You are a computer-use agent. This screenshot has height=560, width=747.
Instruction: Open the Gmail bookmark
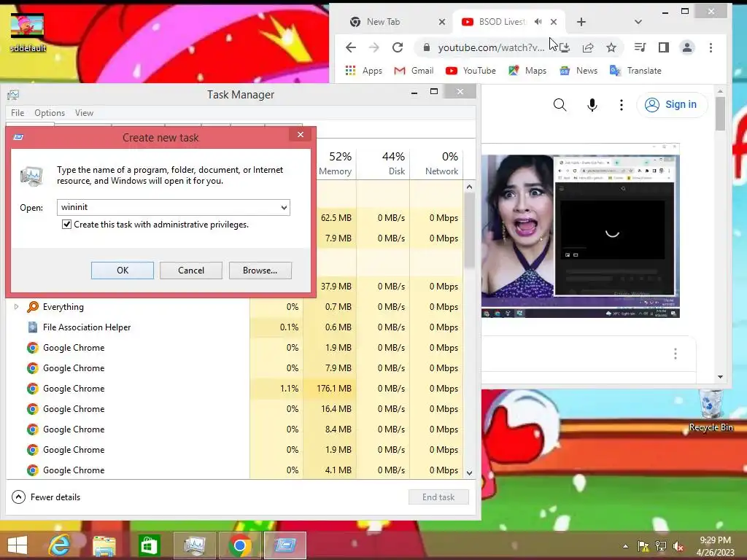(414, 71)
